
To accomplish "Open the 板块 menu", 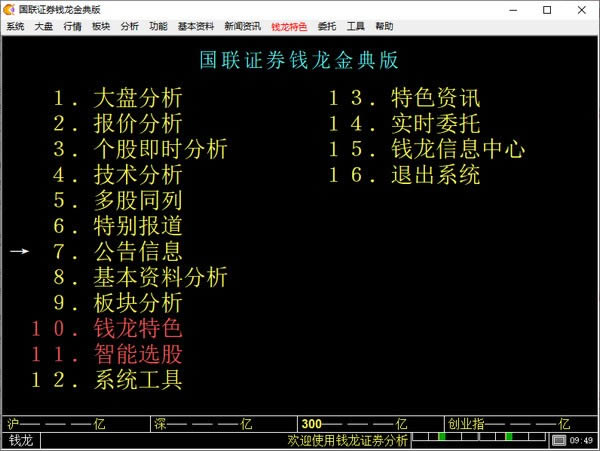I will click(101, 26).
